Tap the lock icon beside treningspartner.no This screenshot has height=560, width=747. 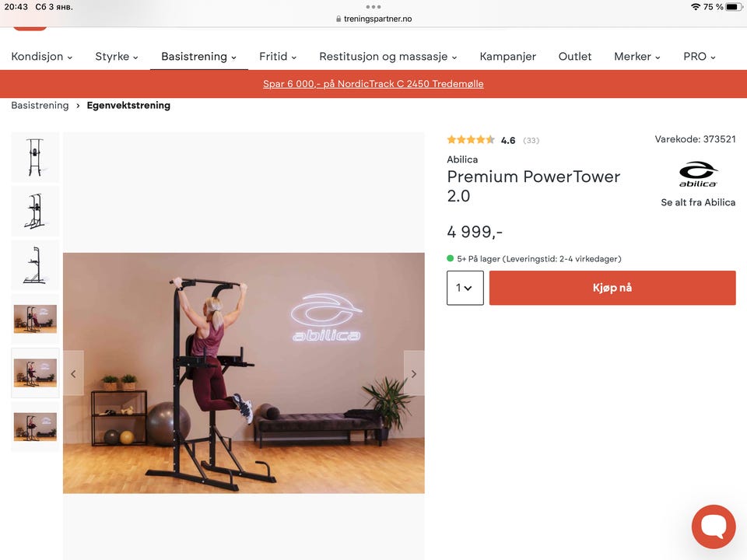coord(338,19)
